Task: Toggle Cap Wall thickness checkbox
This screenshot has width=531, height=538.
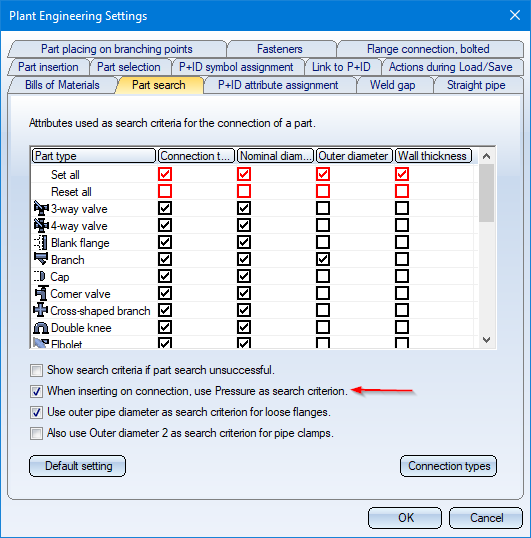Action: (x=402, y=276)
